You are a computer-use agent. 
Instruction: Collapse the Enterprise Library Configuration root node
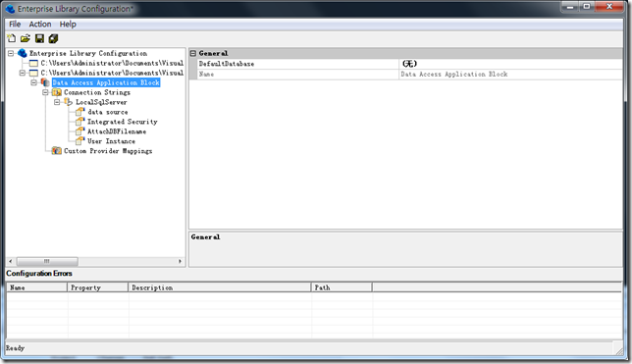pyautogui.click(x=11, y=53)
